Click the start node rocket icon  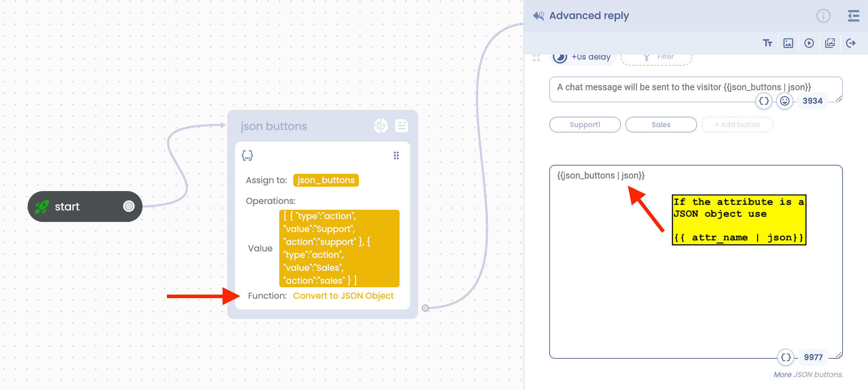pyautogui.click(x=42, y=207)
